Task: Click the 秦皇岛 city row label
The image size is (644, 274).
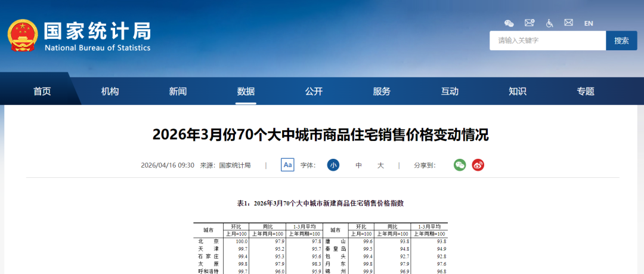Action: (x=336, y=249)
